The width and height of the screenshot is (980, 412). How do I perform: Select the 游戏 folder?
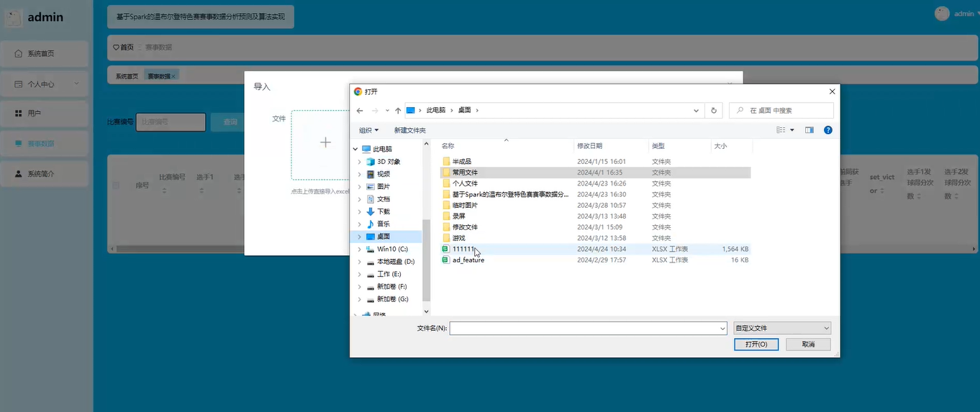click(x=596, y=238)
